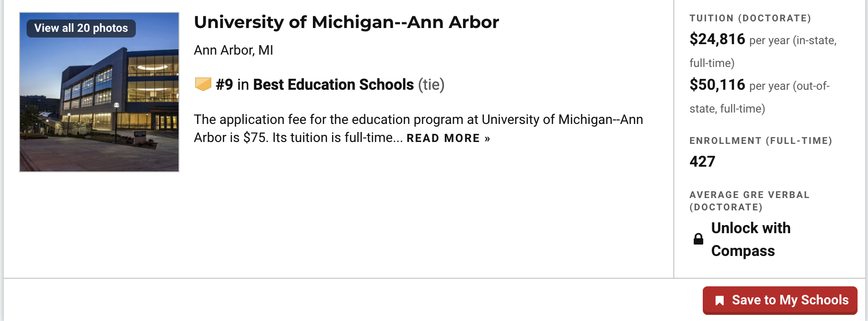The width and height of the screenshot is (868, 321).
Task: Click the Unlock with Compass link
Action: pyautogui.click(x=751, y=239)
